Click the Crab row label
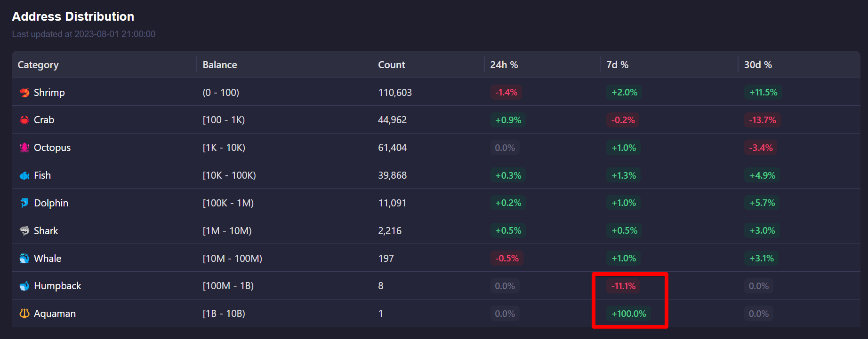The height and width of the screenshot is (339, 868). 44,120
